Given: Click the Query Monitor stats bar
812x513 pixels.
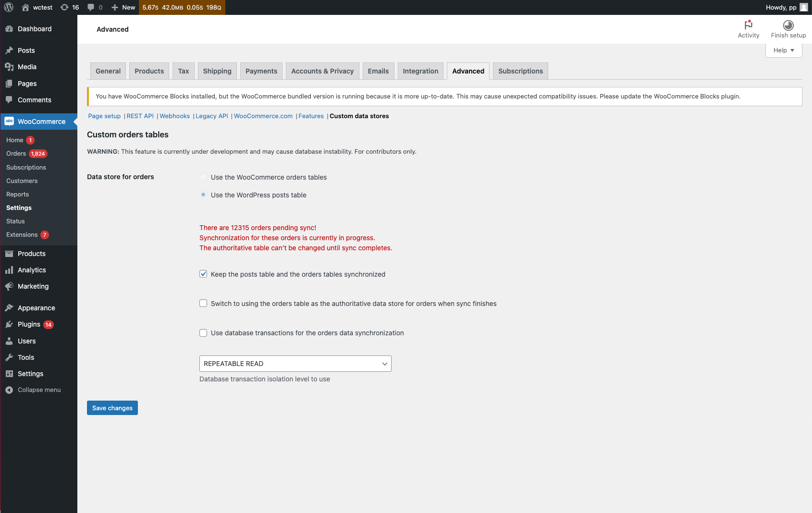Looking at the screenshot, I should tap(182, 7).
